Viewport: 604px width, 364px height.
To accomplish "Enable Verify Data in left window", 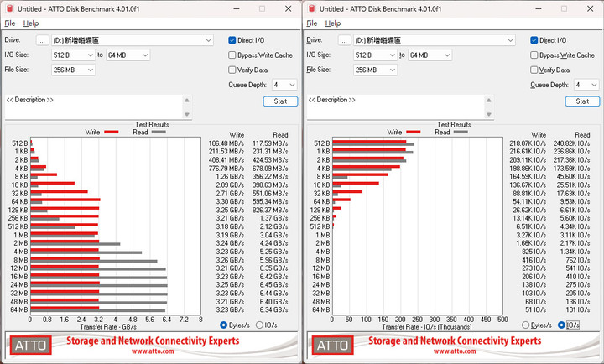I will pyautogui.click(x=232, y=70).
